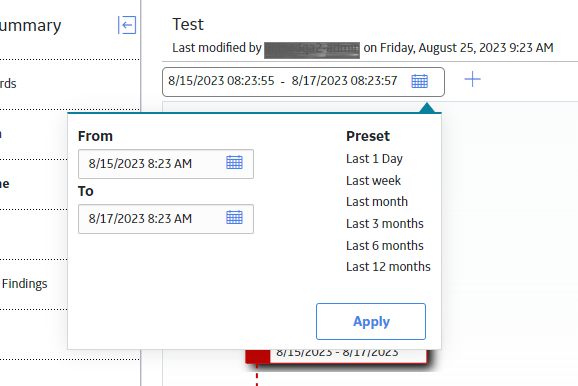Add new item with plus icon

[472, 79]
